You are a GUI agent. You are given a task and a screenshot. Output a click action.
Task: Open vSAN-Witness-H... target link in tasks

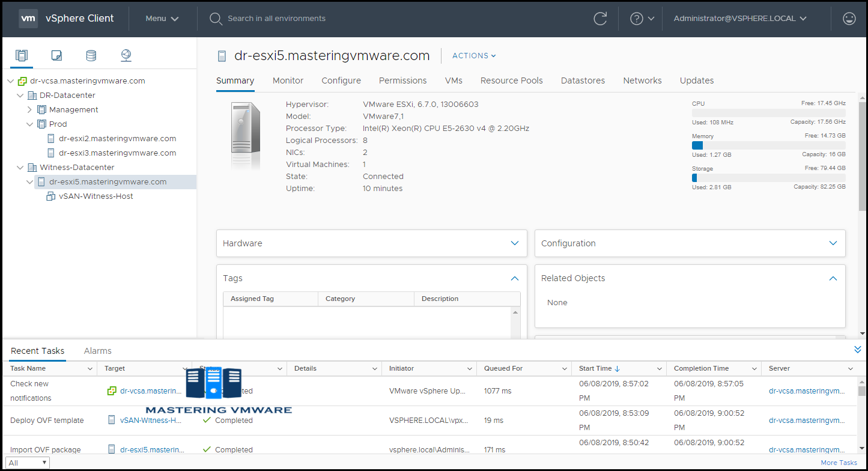pos(151,421)
